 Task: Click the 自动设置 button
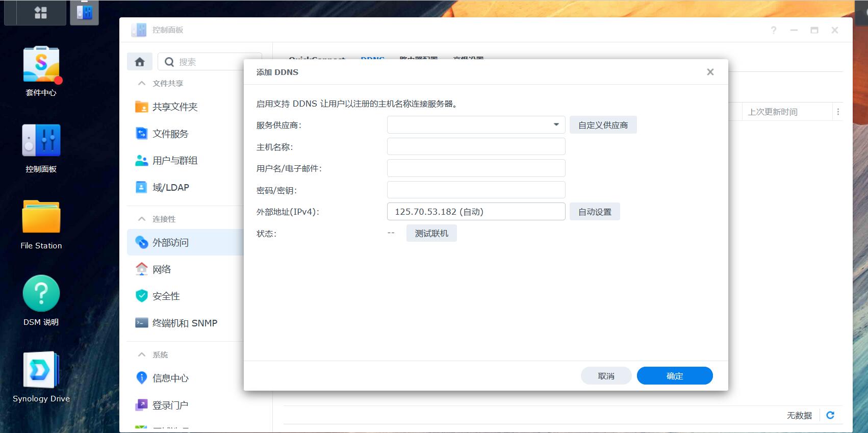coord(595,212)
